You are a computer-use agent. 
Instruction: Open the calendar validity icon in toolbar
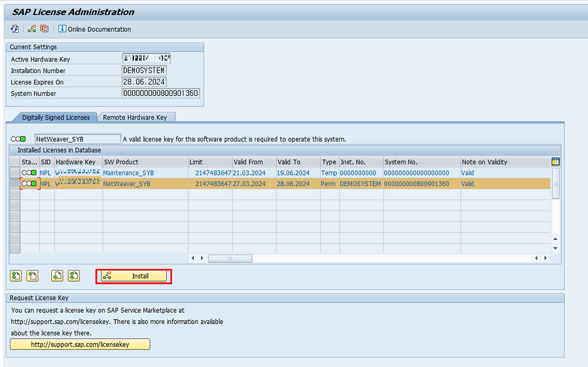coord(44,29)
